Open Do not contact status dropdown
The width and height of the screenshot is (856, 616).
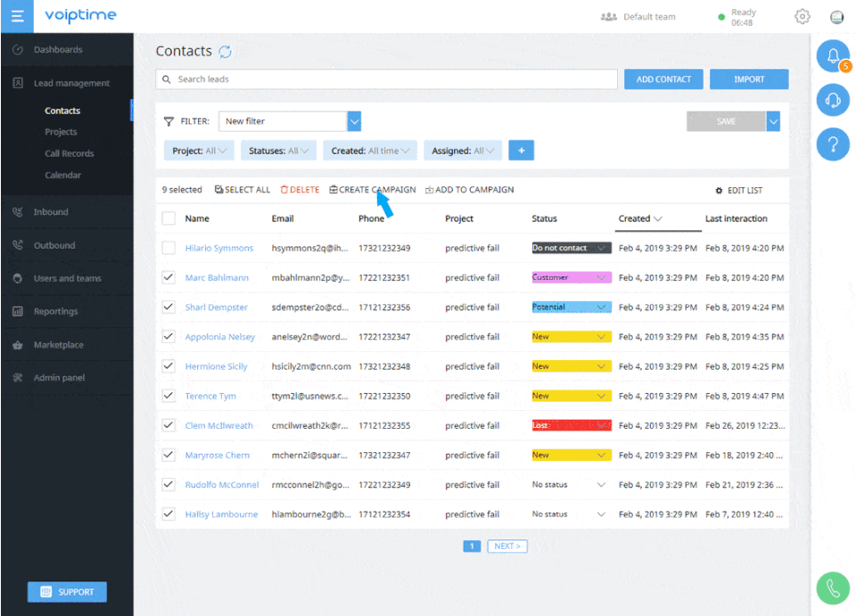click(572, 248)
